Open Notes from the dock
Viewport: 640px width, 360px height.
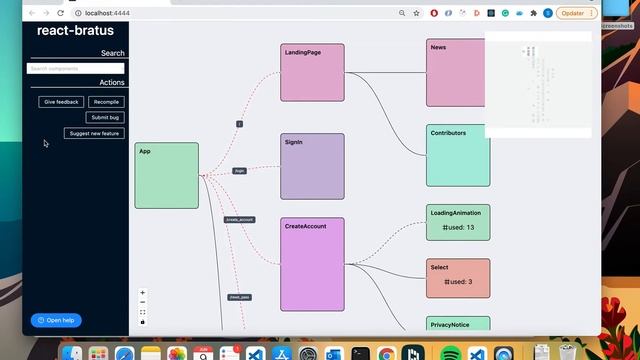point(151,353)
